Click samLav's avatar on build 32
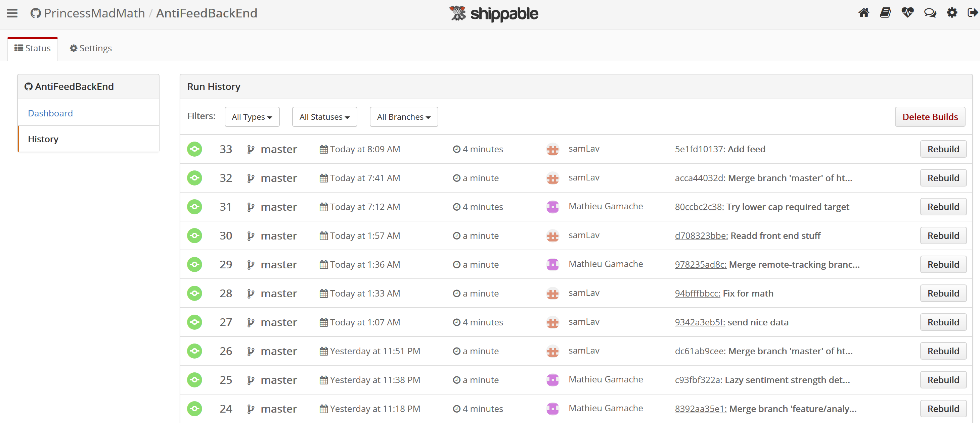 (552, 178)
